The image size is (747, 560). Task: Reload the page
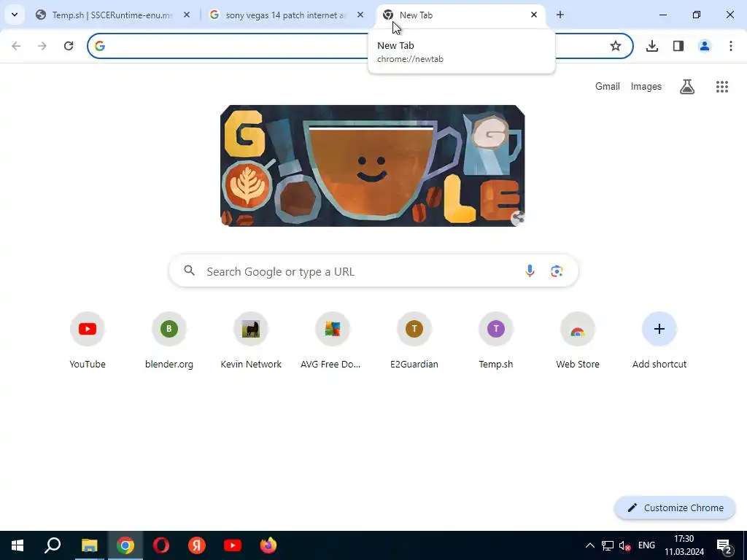[69, 46]
